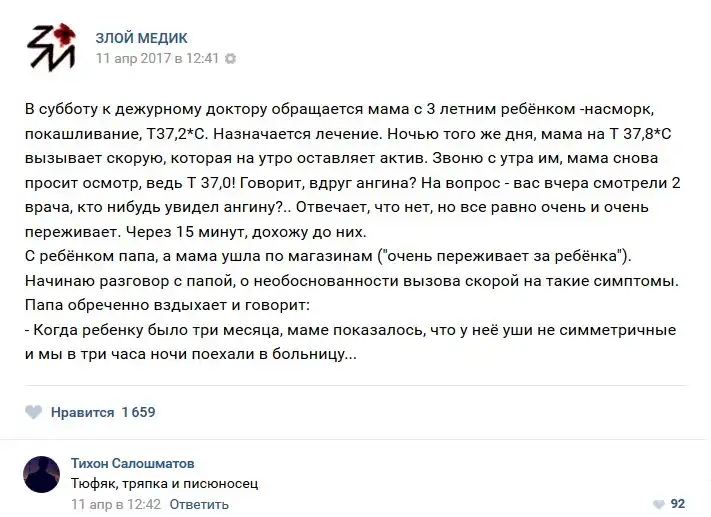Like the comment with its heart icon

pos(658,504)
